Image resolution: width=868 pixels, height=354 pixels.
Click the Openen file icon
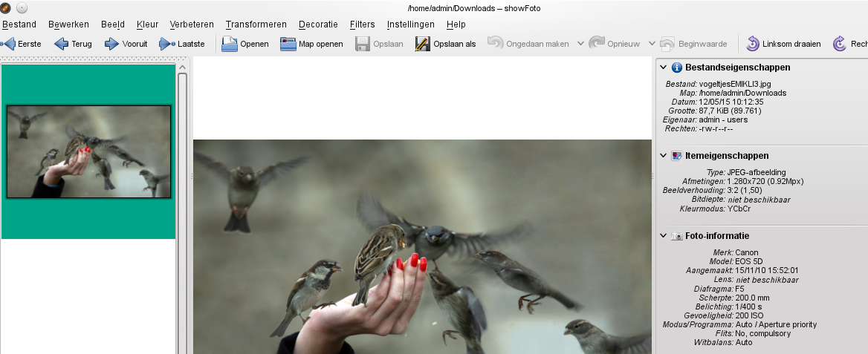(x=230, y=44)
